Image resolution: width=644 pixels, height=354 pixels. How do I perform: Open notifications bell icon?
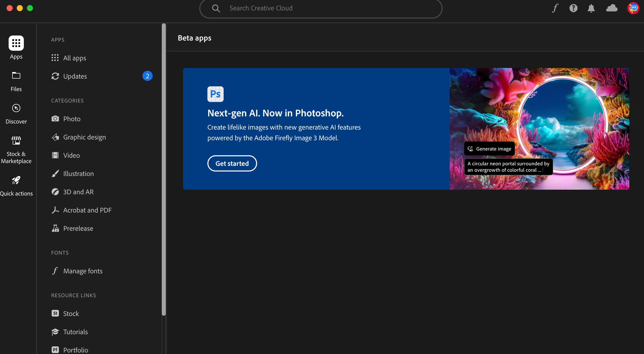[591, 8]
